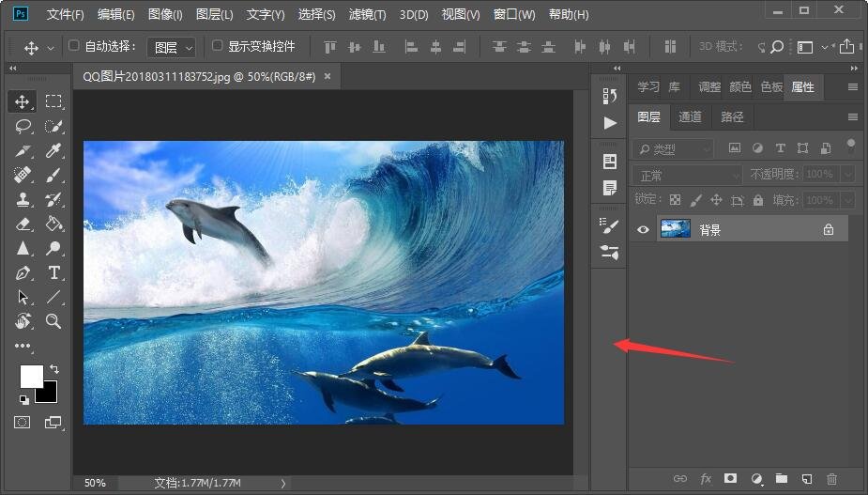Open the 类型 layer filter dropdown

click(x=673, y=149)
